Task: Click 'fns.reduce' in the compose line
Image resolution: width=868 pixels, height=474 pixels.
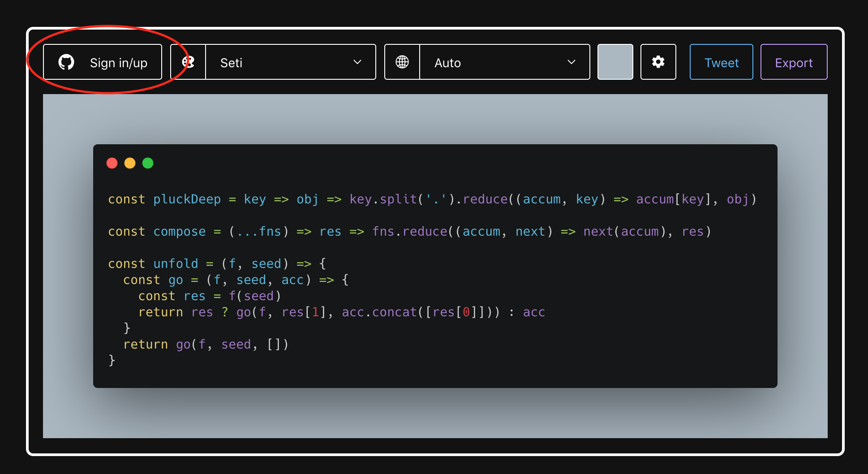Action: click(410, 232)
